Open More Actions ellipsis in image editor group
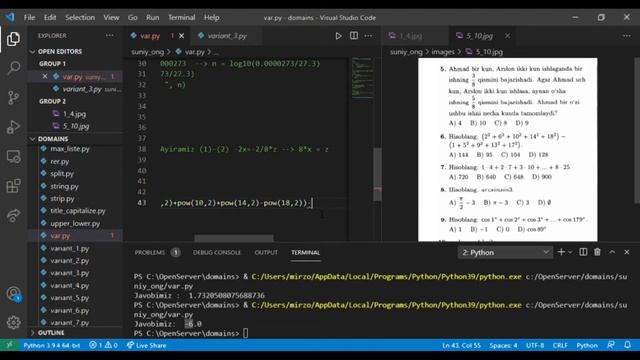The image size is (640, 360). coord(627,36)
